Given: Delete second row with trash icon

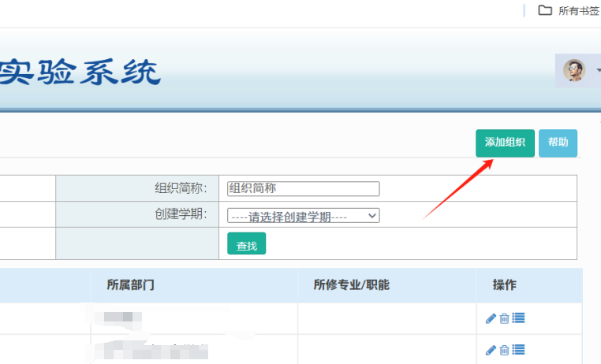Looking at the screenshot, I should click(505, 351).
